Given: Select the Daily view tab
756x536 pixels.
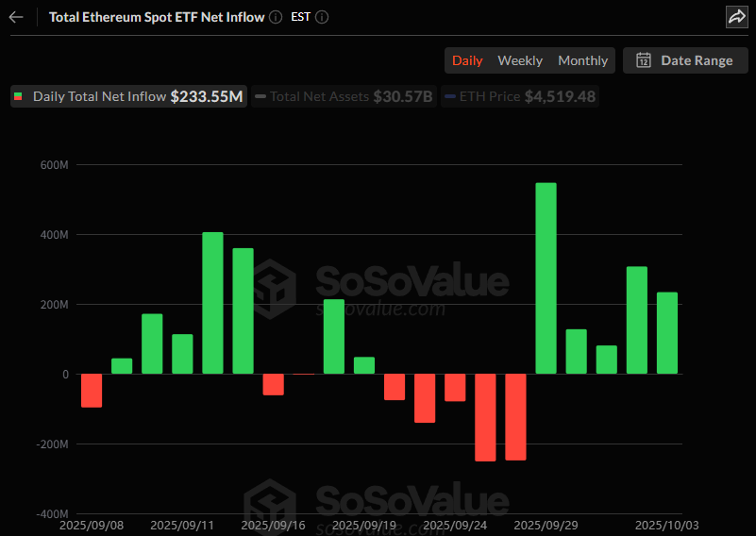Looking at the screenshot, I should point(467,60).
